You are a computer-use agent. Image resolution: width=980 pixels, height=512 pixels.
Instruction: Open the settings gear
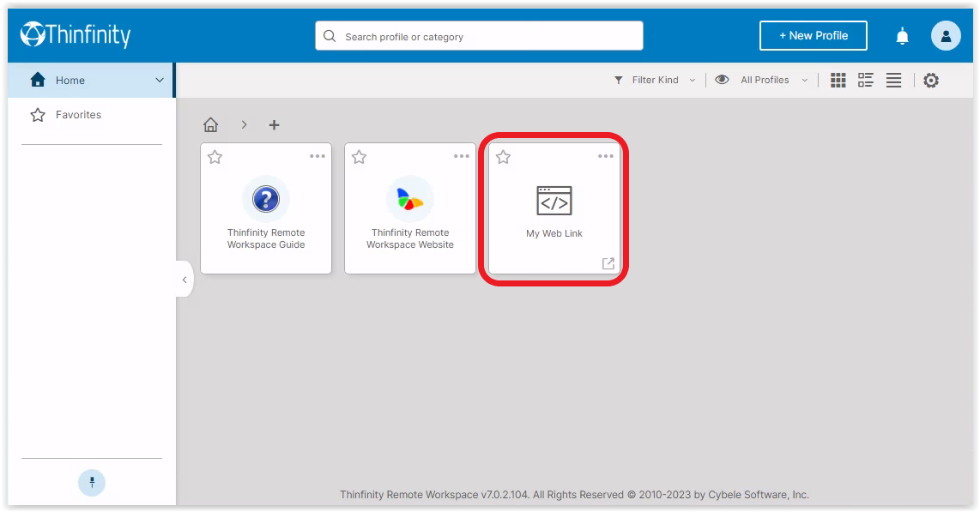(931, 80)
